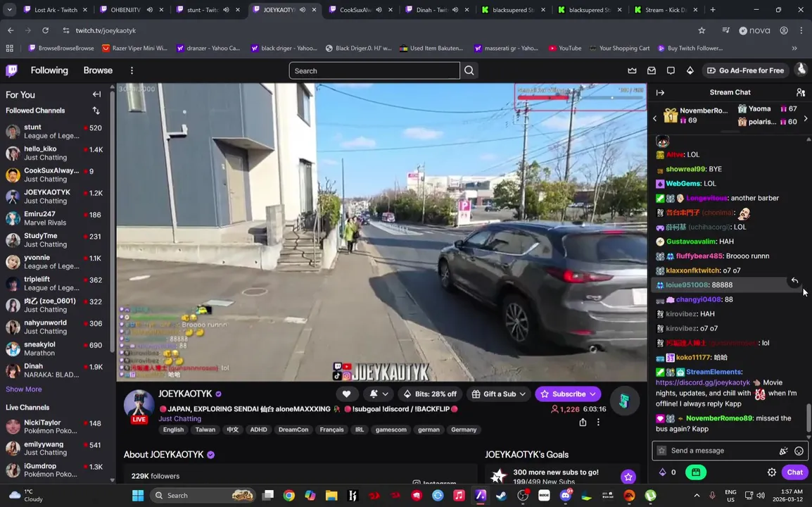Open stream options three-dot menu
Viewport: 812px width, 507px height.
tap(598, 422)
